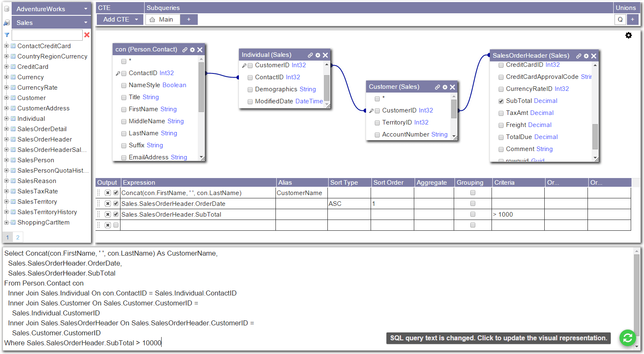Screen dimensions: 644x354
Task: Open gear settings on Individual (Sales) table
Action: point(318,55)
